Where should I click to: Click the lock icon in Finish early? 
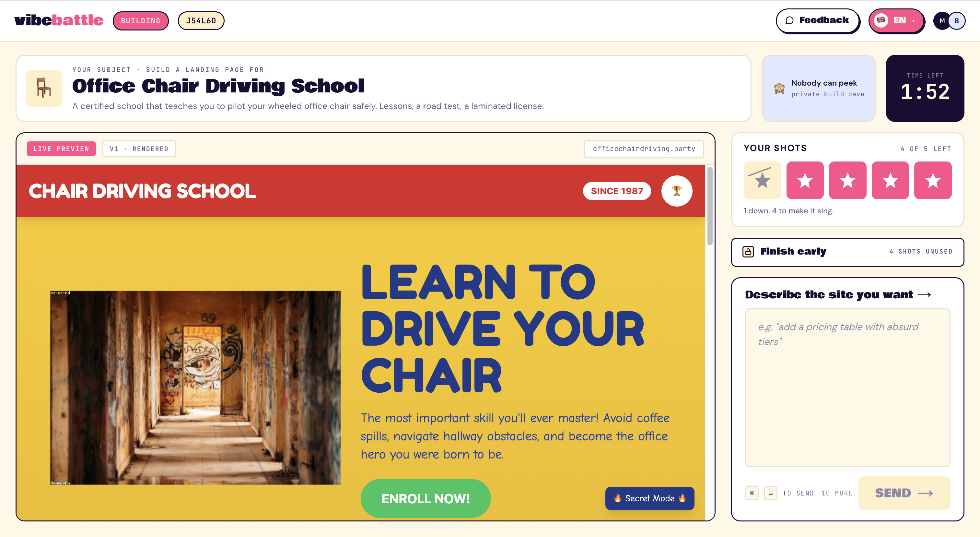point(748,252)
